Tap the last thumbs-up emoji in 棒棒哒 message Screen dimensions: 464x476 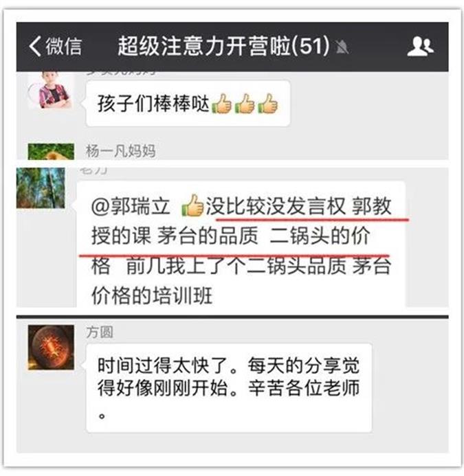(x=267, y=104)
